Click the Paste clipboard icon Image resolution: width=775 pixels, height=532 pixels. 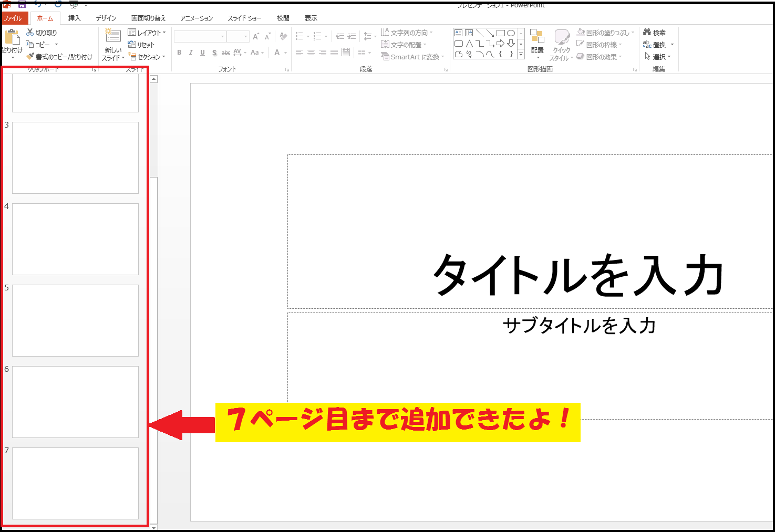tap(12, 37)
